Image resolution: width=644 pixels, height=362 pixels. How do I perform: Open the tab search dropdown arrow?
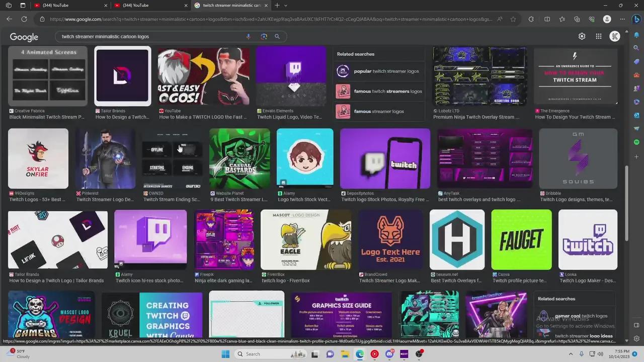(286, 5)
